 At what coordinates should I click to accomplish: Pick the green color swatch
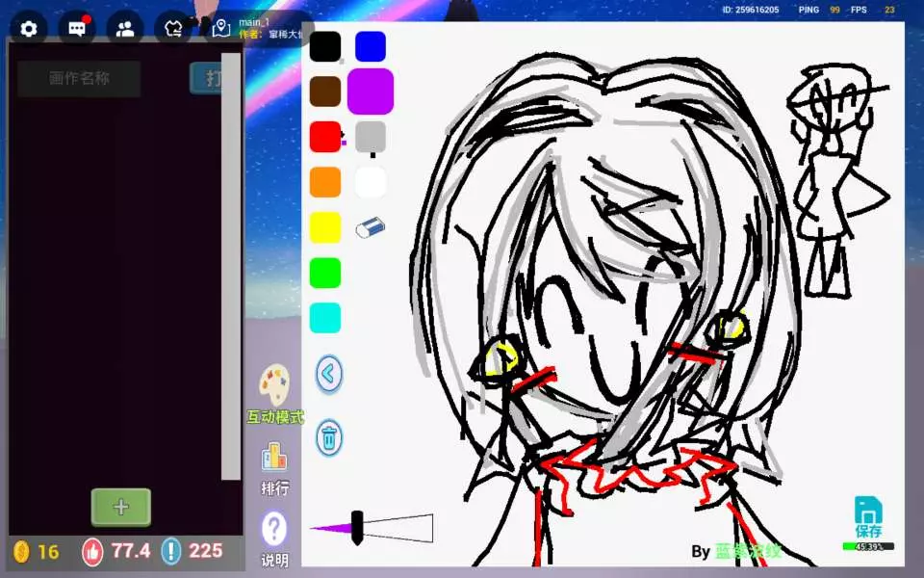pos(325,273)
